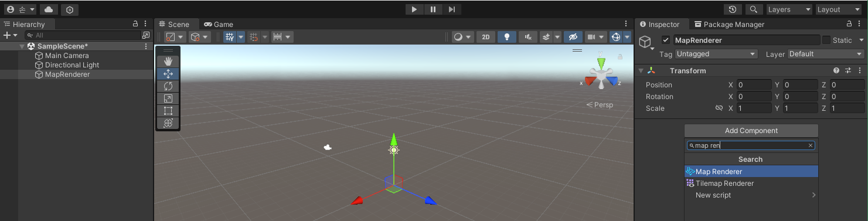
Task: Open New script submenu
Action: pos(751,195)
